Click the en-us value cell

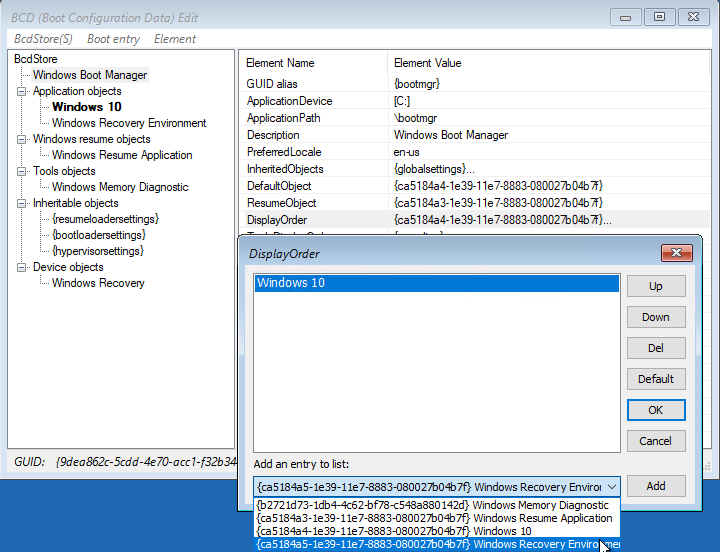click(406, 152)
